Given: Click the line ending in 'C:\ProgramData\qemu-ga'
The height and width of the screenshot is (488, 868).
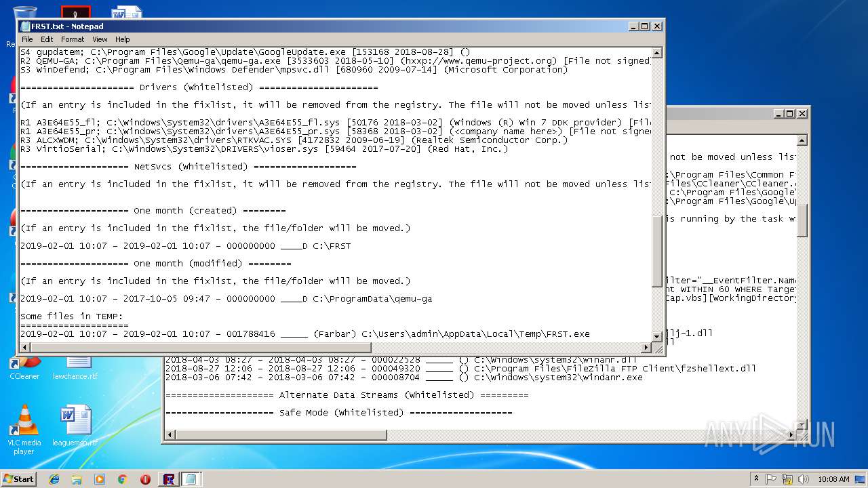Looking at the screenshot, I should click(226, 298).
